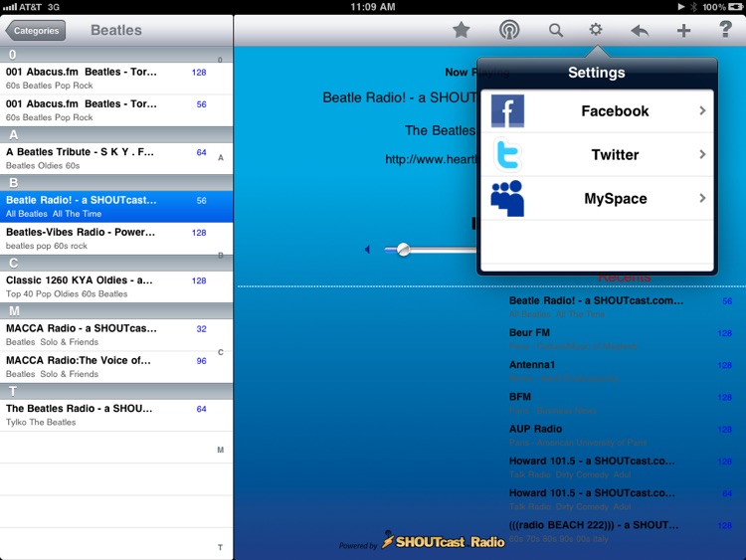Select MySpace row label in Settings
The width and height of the screenshot is (746, 560).
click(x=615, y=198)
